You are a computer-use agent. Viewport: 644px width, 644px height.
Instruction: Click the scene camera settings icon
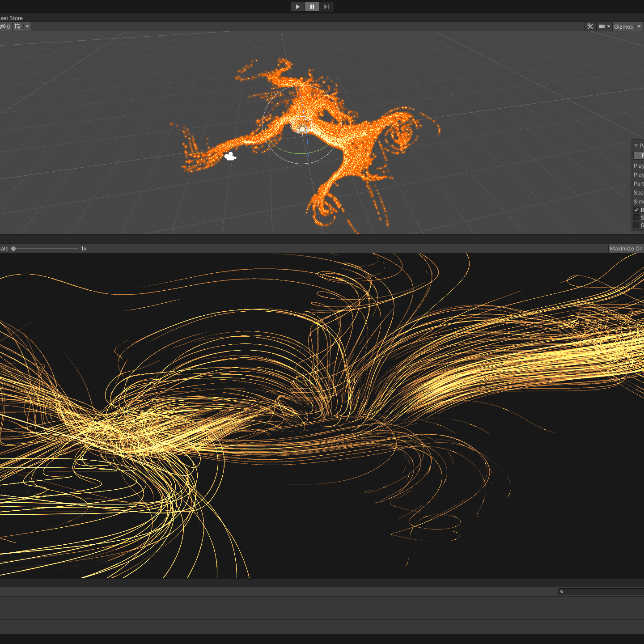coord(602,26)
